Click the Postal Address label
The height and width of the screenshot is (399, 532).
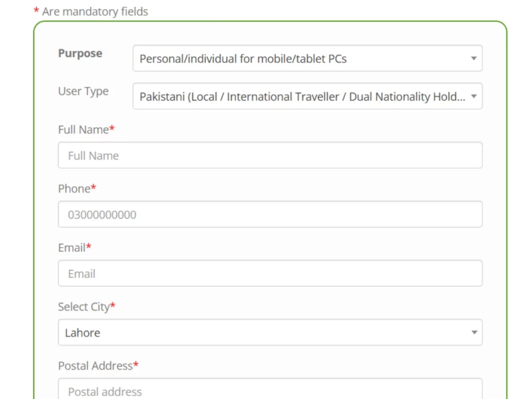pyautogui.click(x=96, y=366)
